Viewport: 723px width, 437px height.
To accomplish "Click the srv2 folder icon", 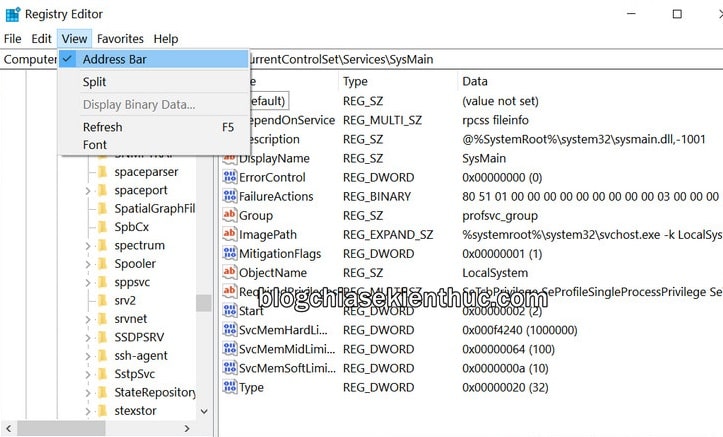I will pos(103,301).
